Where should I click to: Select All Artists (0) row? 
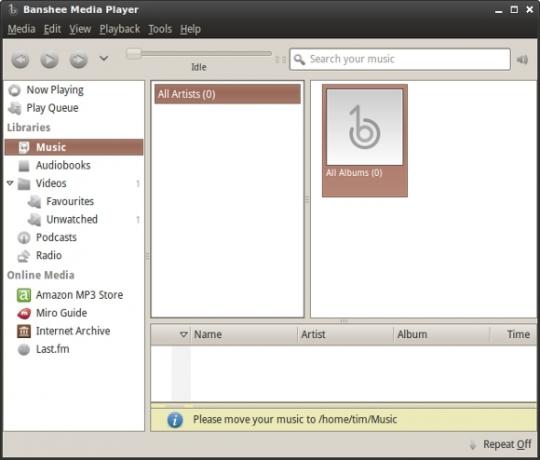click(227, 94)
